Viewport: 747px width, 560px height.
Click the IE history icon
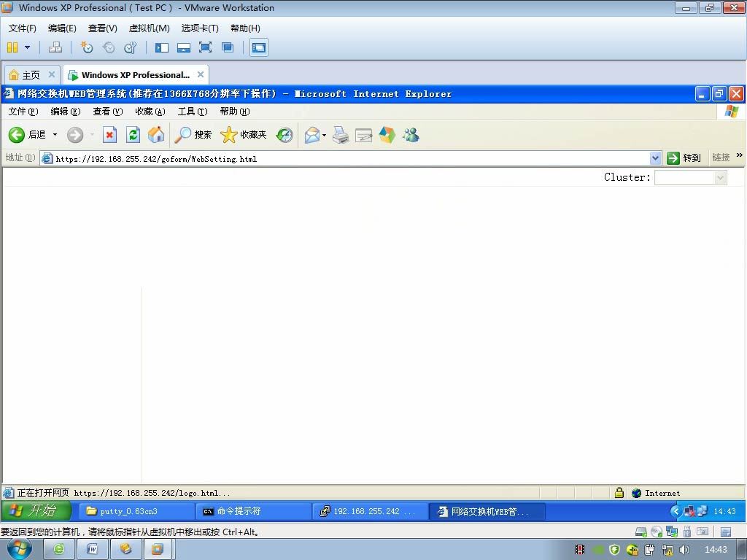pos(285,135)
